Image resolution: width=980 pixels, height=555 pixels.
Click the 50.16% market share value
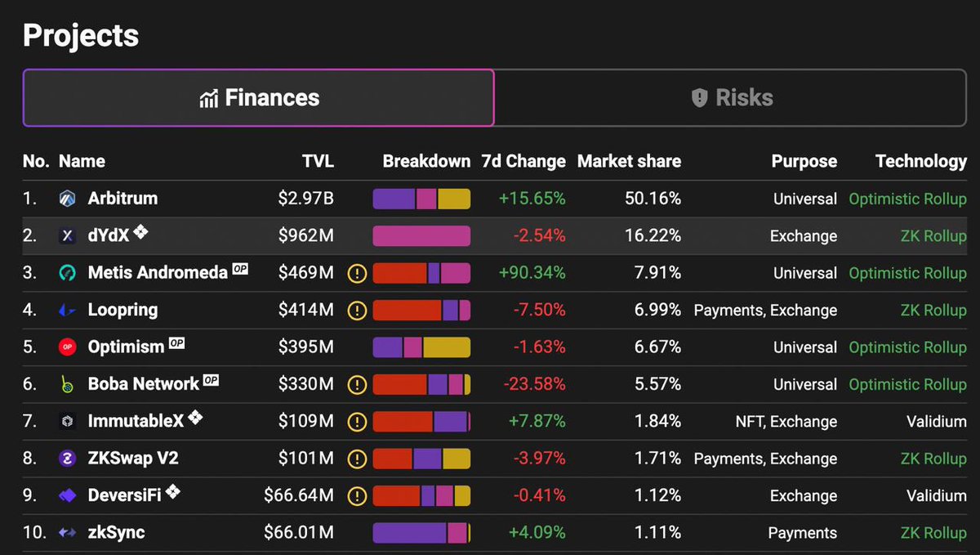click(652, 199)
